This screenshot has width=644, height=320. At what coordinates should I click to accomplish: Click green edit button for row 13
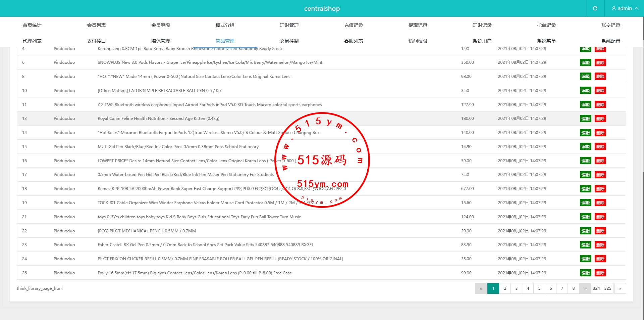(x=585, y=119)
